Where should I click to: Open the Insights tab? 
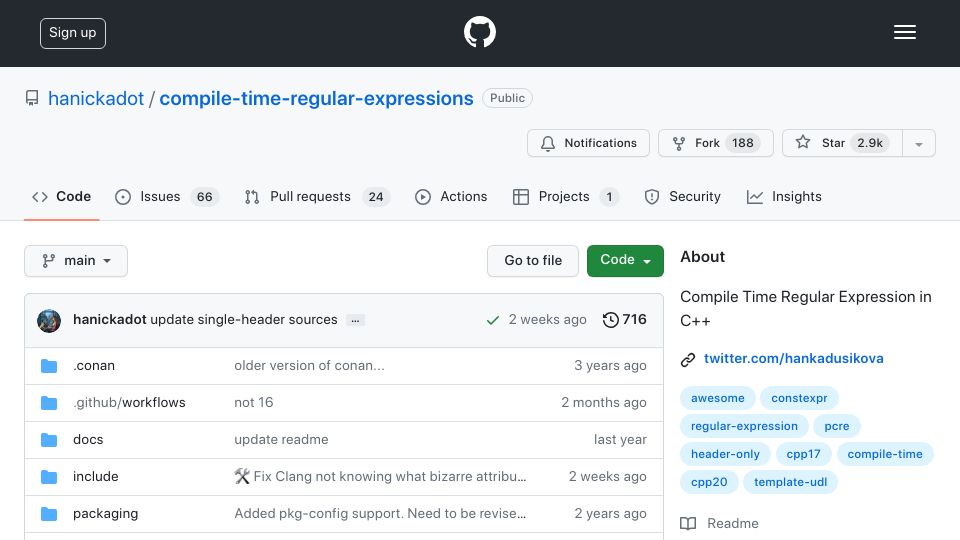point(784,197)
